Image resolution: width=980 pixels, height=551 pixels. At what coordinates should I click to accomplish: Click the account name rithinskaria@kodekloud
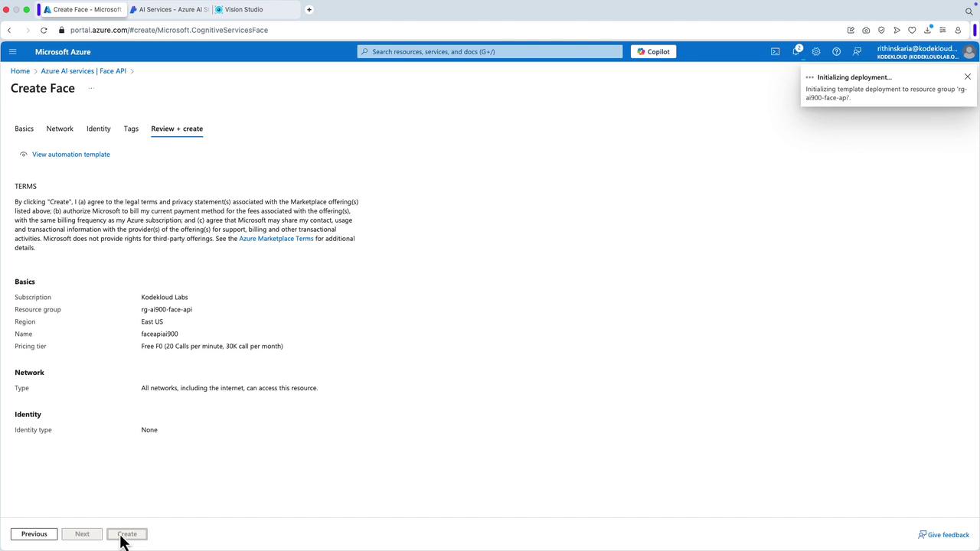point(917,49)
